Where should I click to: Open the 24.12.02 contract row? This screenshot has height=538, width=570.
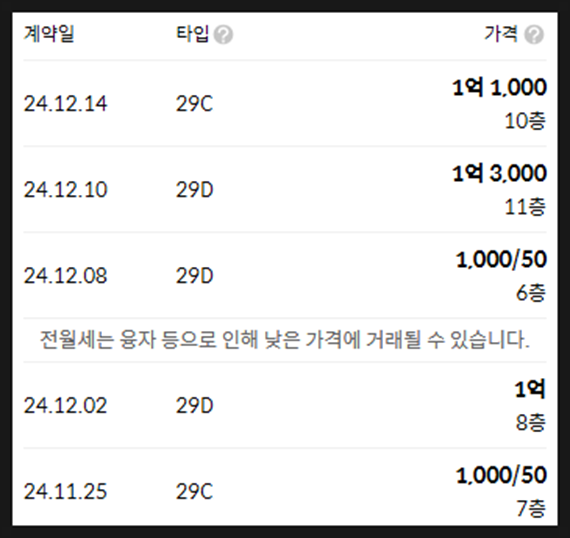pos(285,405)
